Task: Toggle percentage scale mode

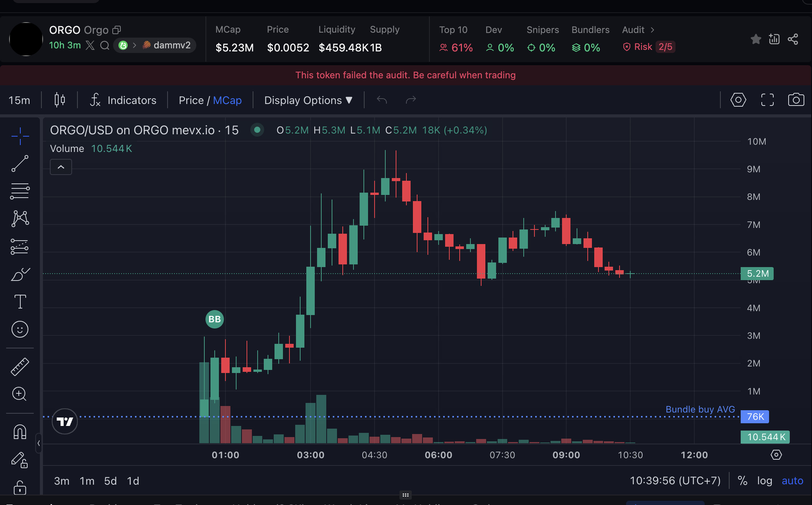Action: tap(743, 481)
